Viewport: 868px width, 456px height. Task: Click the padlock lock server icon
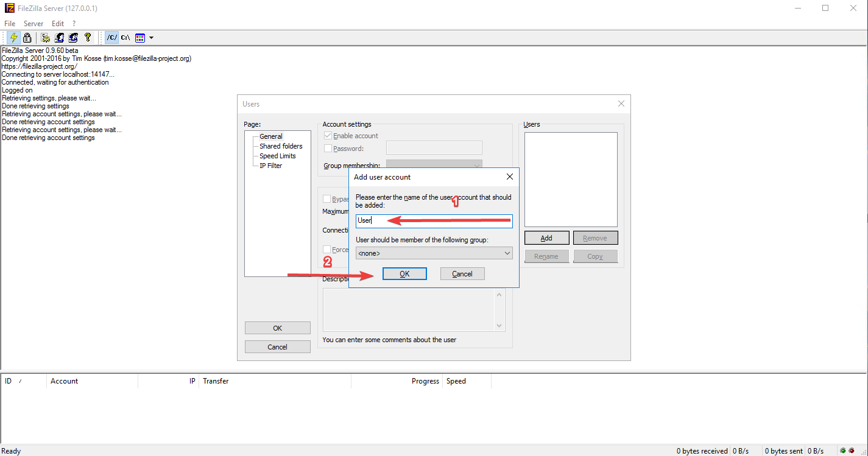tap(27, 38)
